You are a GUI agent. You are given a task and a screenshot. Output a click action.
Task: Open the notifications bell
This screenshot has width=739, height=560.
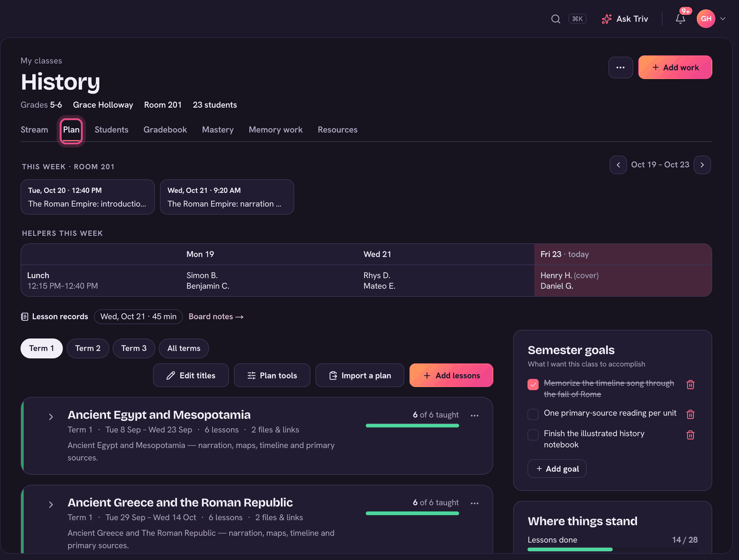click(680, 19)
